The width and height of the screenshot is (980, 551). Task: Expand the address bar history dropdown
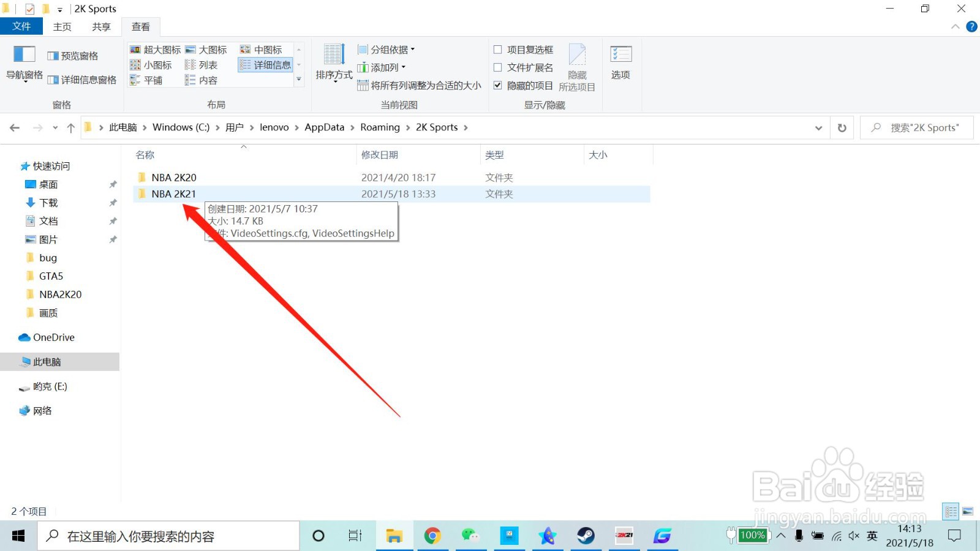coord(818,127)
